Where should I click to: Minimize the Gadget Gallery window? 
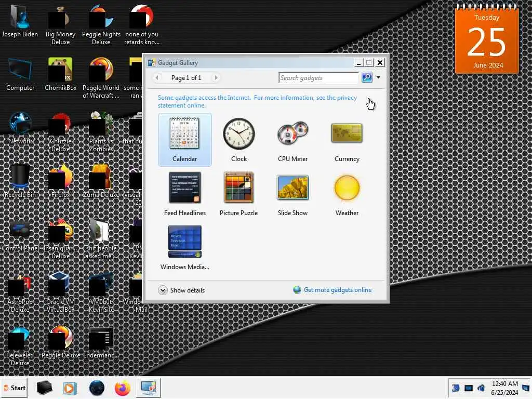click(358, 62)
